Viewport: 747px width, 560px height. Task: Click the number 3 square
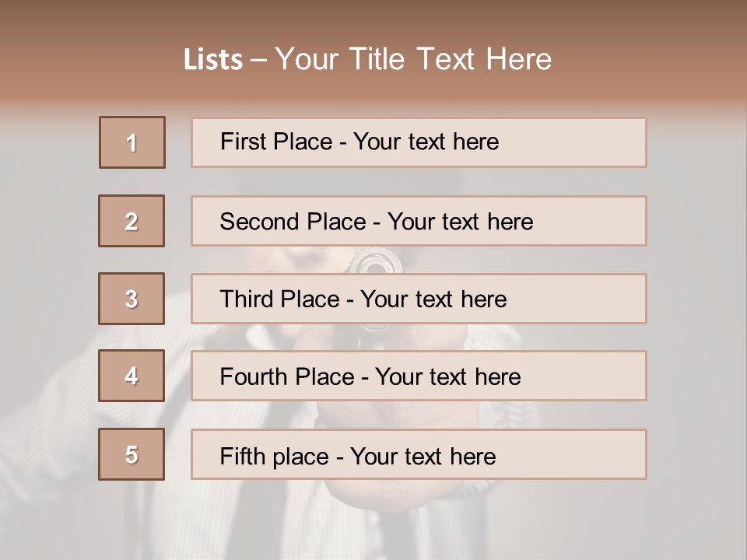tap(132, 299)
